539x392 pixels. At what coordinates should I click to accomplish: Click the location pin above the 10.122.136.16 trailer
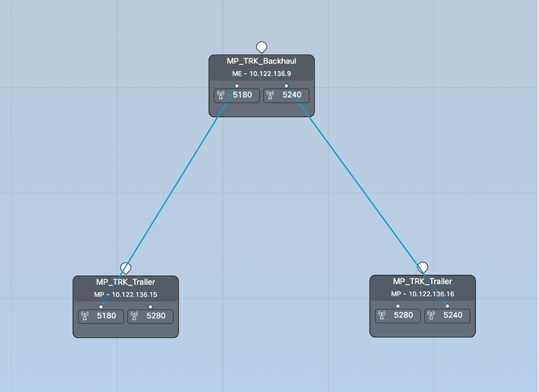[x=423, y=268]
